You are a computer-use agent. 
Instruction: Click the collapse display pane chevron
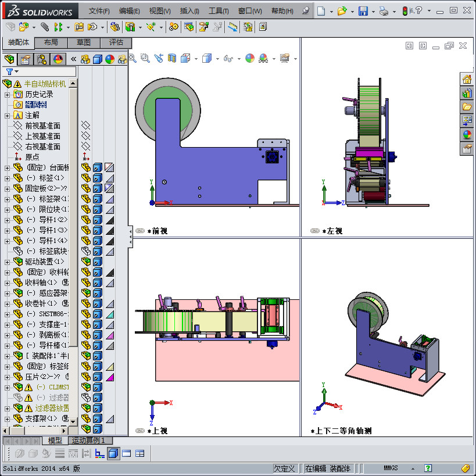[x=73, y=59]
